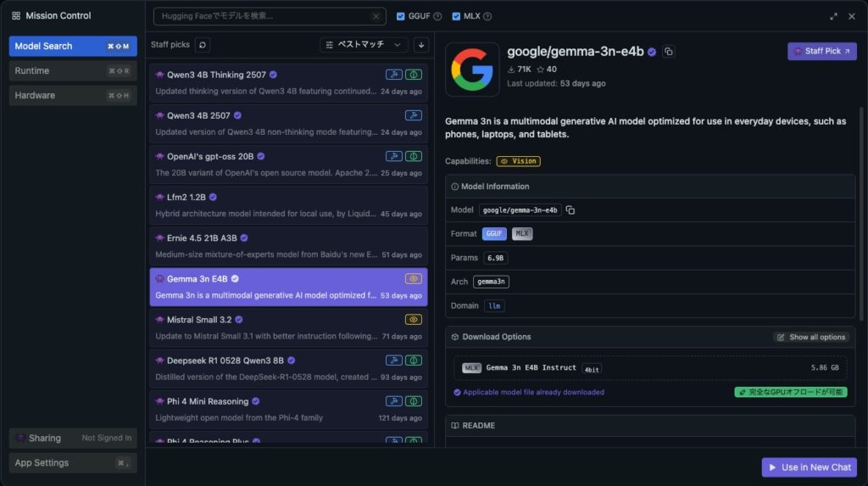The width and height of the screenshot is (868, 486).
Task: Click reasoning icon on Phi 4 Mini Reasoning
Action: point(414,401)
